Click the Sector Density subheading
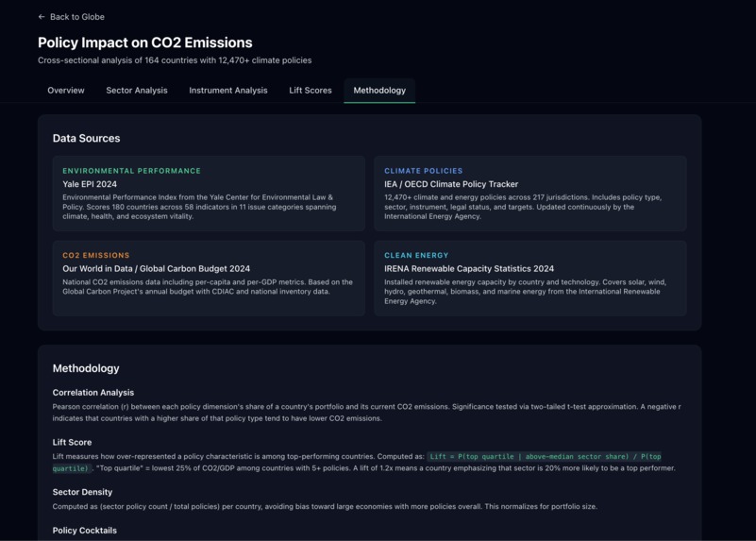 pyautogui.click(x=82, y=492)
